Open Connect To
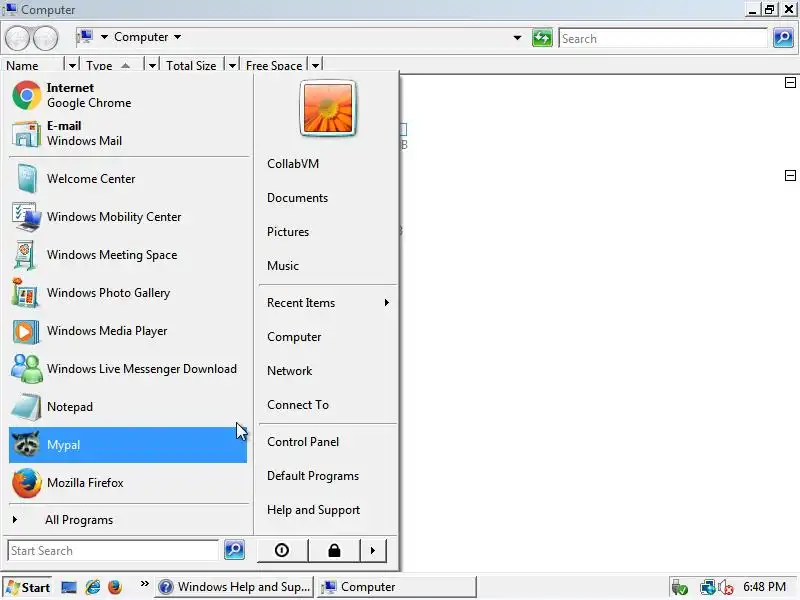This screenshot has width=800, height=600. coord(328,405)
